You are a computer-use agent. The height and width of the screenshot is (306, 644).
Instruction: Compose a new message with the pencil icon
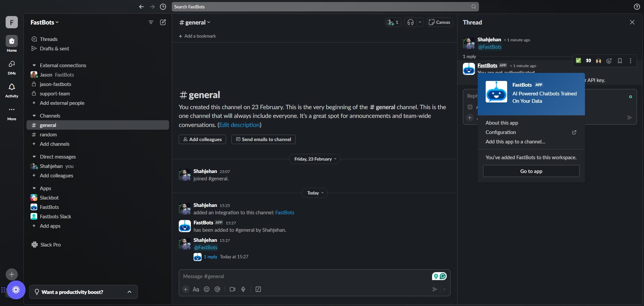pos(163,22)
